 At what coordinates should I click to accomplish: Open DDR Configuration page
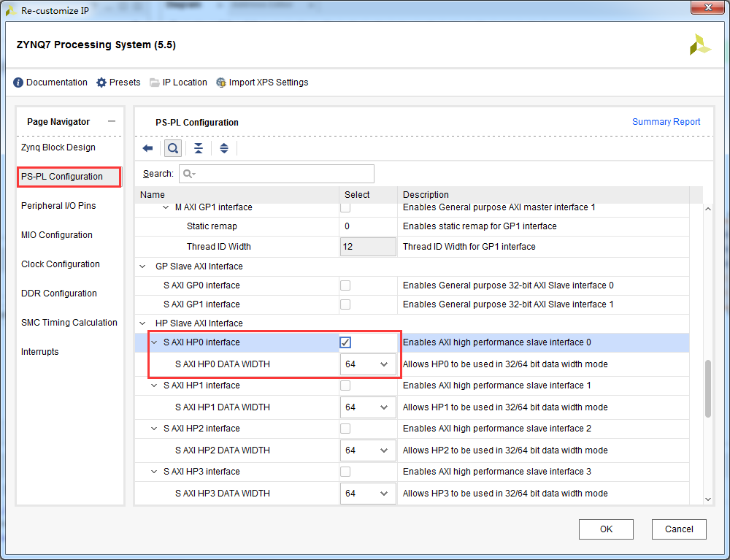coord(59,294)
